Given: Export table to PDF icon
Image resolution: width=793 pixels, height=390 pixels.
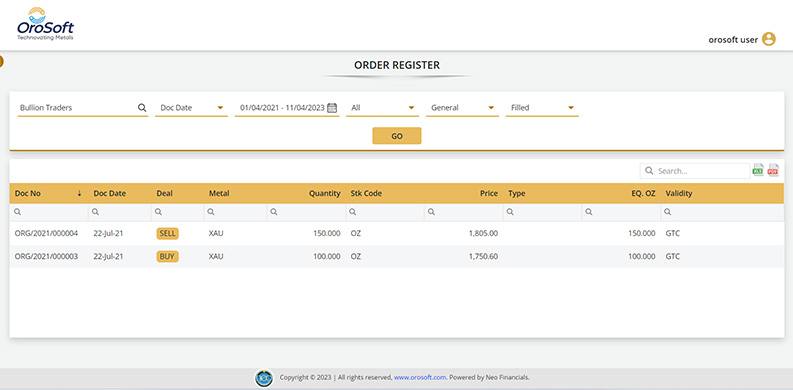Looking at the screenshot, I should coord(773,170).
